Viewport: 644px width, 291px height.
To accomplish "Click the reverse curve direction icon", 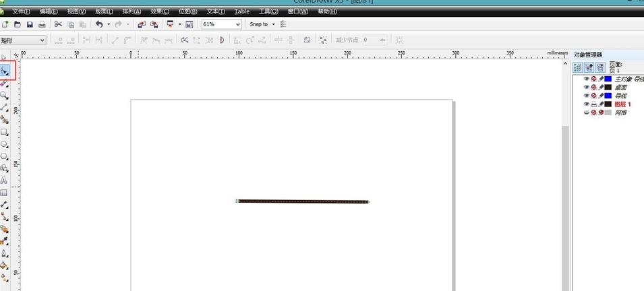I will [x=185, y=40].
